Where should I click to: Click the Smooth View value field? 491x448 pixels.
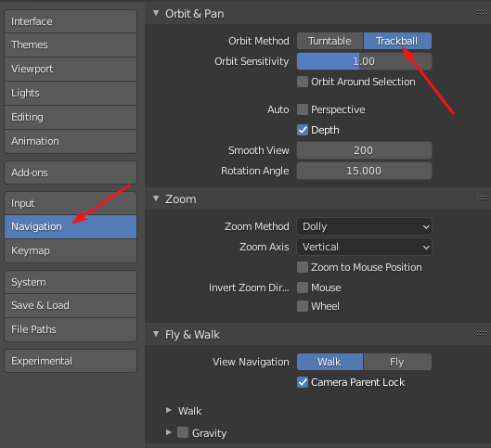pyautogui.click(x=364, y=150)
